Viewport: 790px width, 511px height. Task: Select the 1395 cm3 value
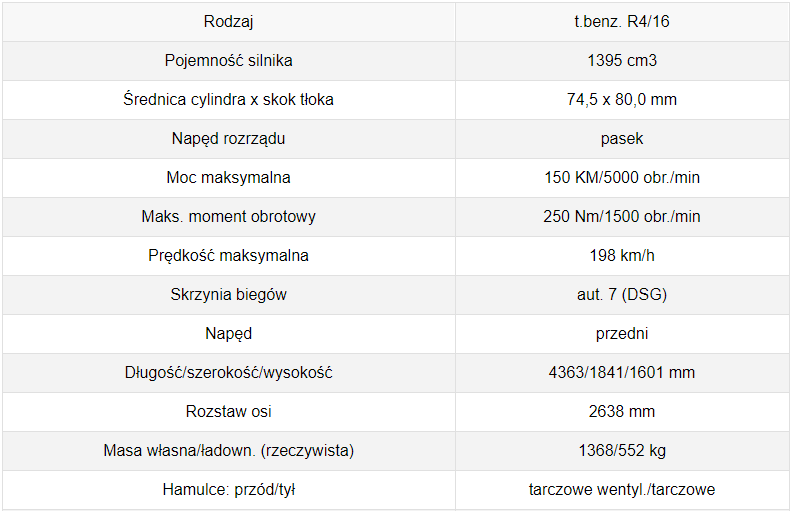[622, 60]
